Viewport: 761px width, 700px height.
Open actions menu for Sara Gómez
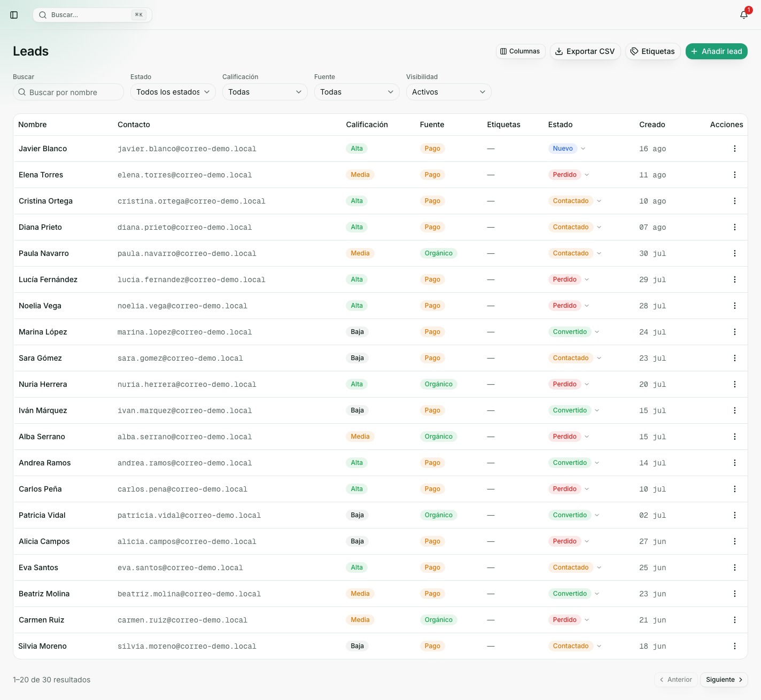point(735,358)
